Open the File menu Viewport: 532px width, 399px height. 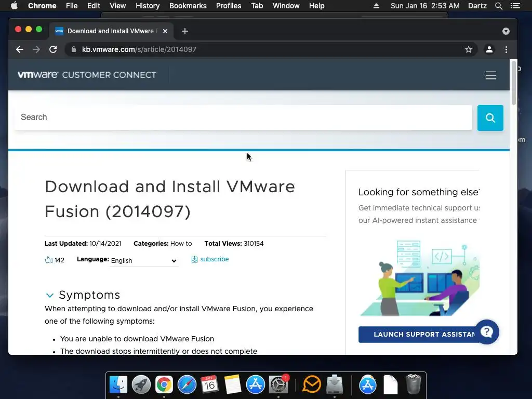coord(72,6)
